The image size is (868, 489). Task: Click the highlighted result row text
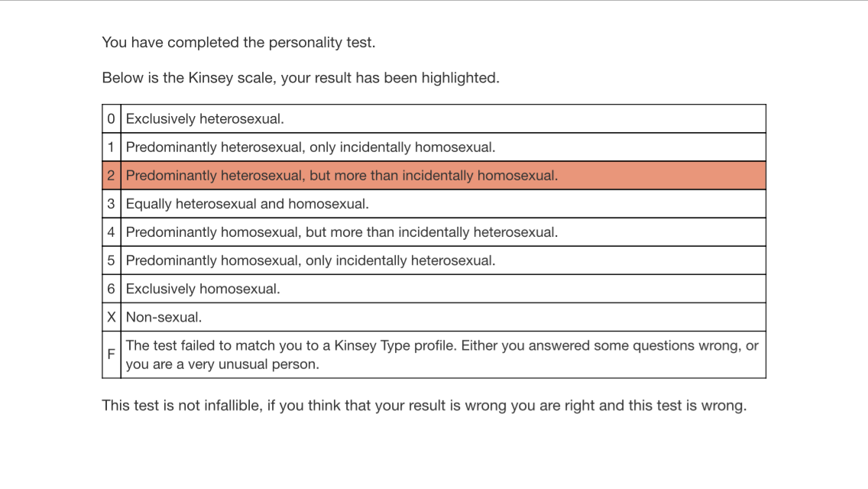[342, 176]
